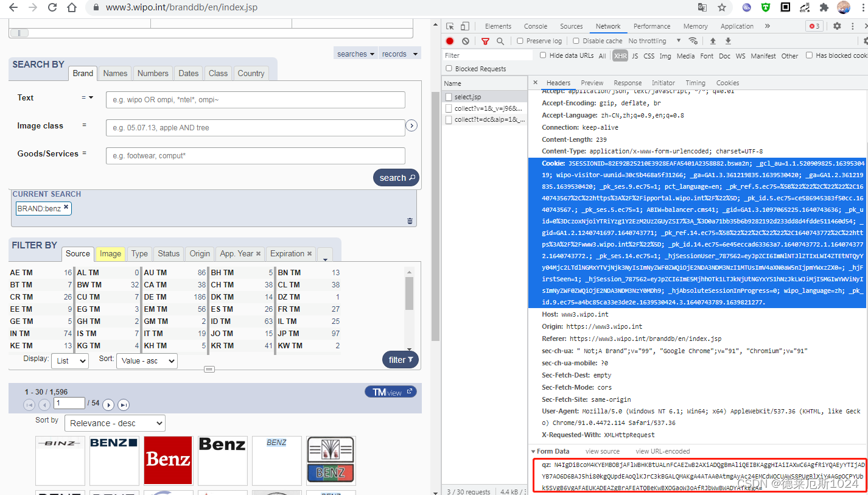Click the red Benz logo thumbnail
The width and height of the screenshot is (868, 495).
pyautogui.click(x=168, y=460)
